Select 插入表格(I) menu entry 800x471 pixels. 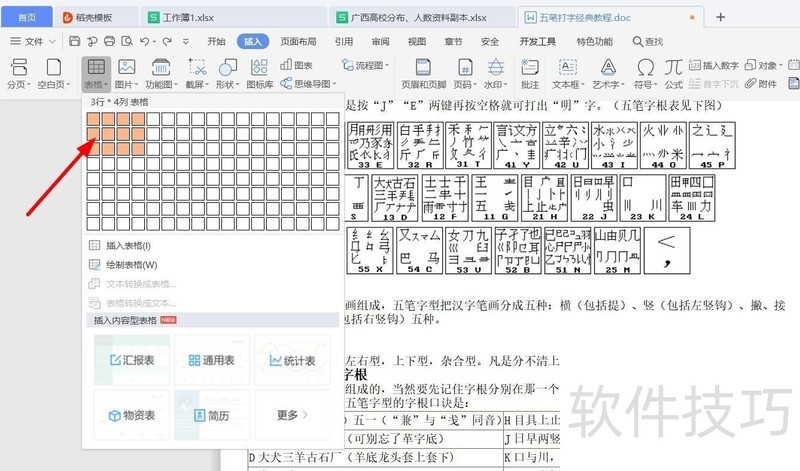pyautogui.click(x=128, y=245)
